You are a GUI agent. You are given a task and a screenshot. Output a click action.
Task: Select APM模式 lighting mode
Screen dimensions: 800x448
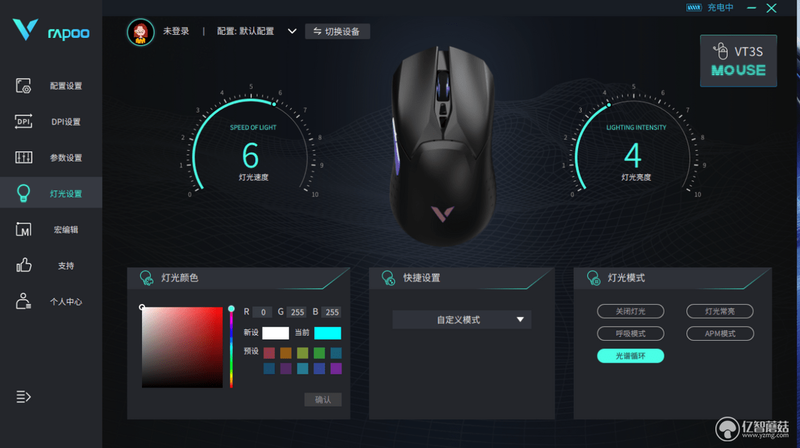pos(719,334)
